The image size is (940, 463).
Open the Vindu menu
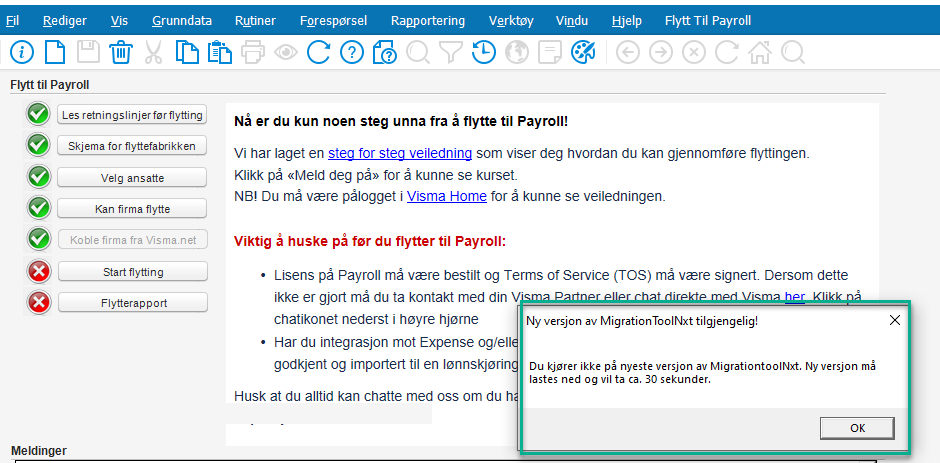pos(572,21)
